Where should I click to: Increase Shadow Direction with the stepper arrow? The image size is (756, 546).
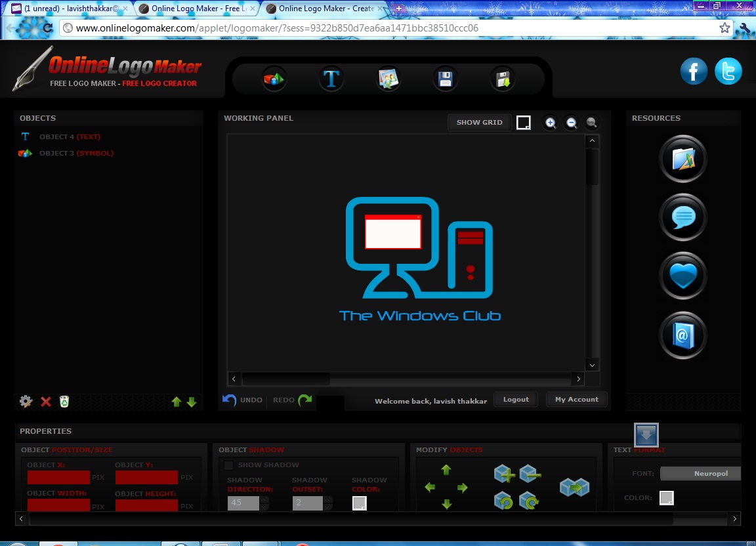(x=264, y=500)
